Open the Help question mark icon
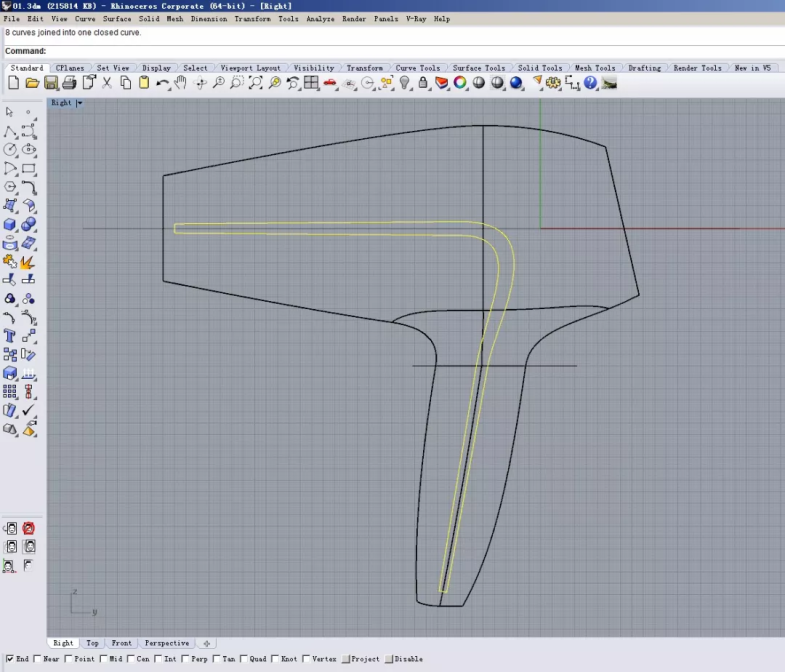Viewport: 785px width, 672px height. 590,83
